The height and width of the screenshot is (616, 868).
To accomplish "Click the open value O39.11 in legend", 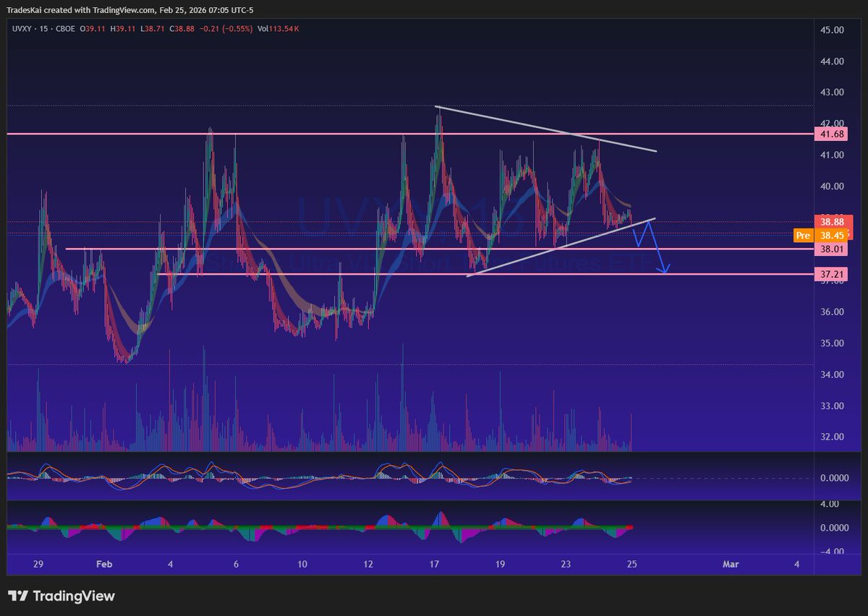I will coord(93,29).
